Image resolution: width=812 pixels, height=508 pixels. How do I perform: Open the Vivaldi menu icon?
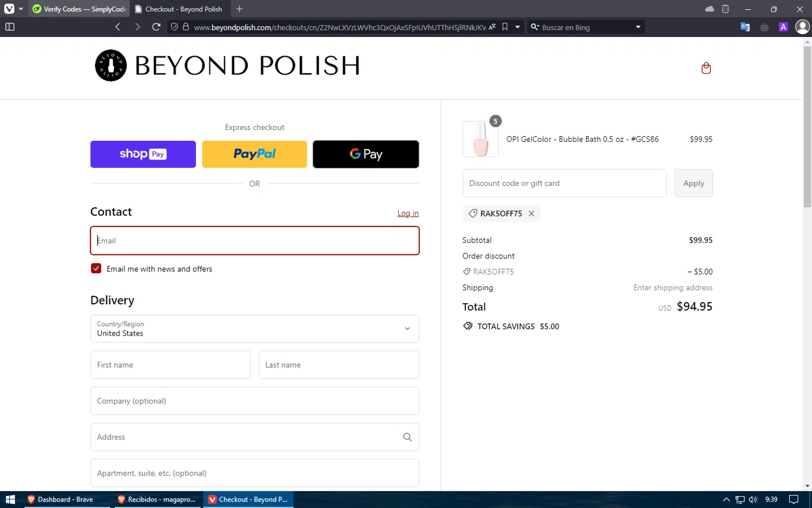(9, 9)
